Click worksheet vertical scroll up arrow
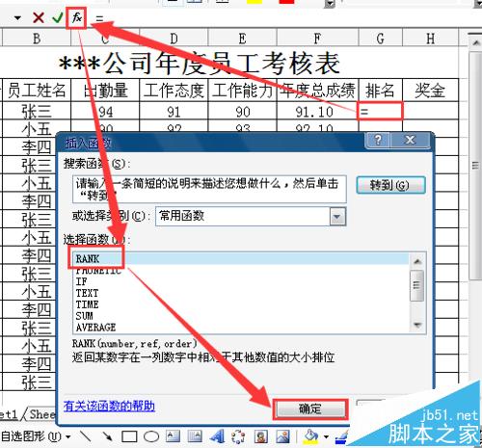482x448 pixels. click(475, 42)
